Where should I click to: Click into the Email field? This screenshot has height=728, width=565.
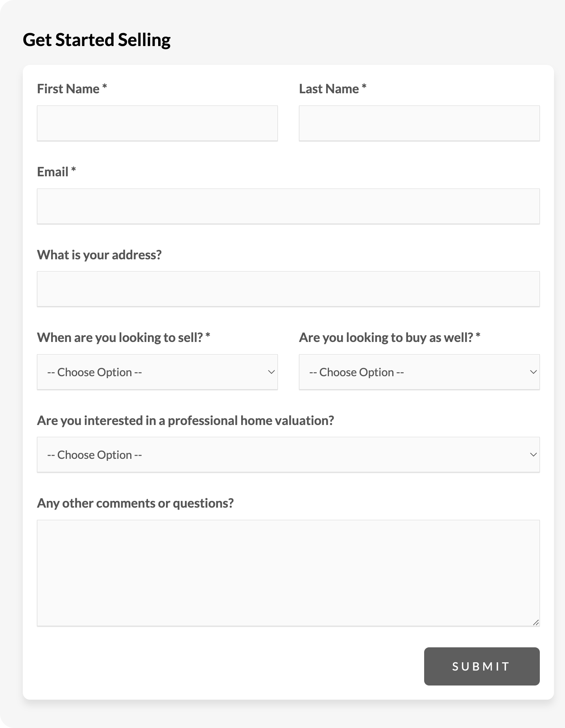(288, 206)
